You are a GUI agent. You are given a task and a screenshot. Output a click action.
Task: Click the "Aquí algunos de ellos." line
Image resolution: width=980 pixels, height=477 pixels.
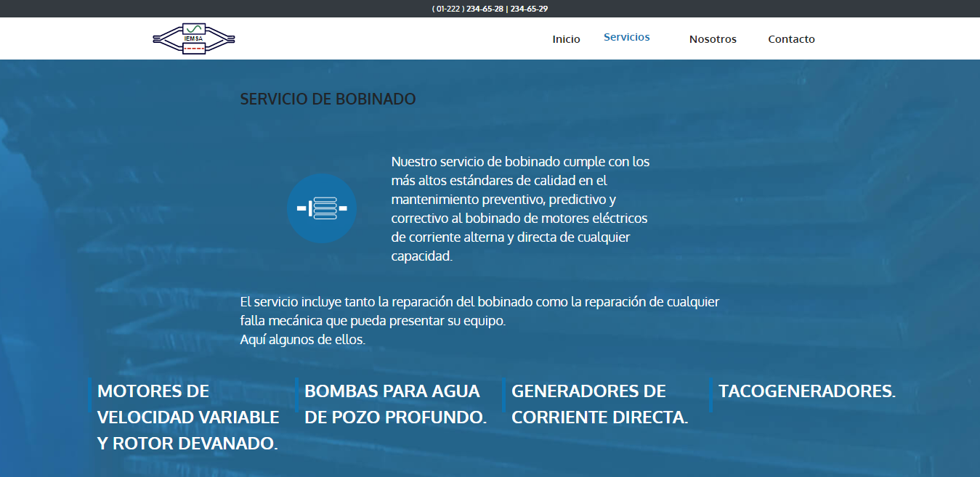(x=302, y=339)
